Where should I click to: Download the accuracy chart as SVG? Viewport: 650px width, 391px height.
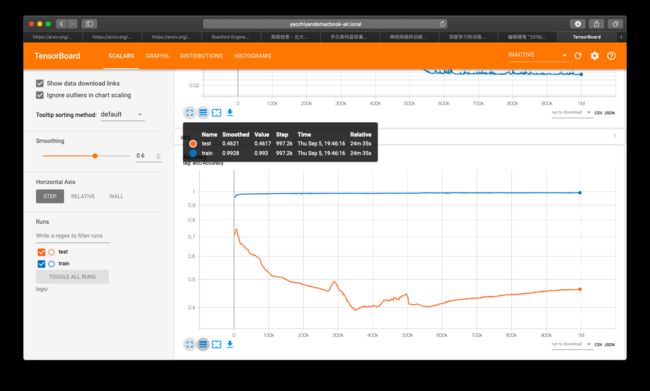(x=230, y=344)
